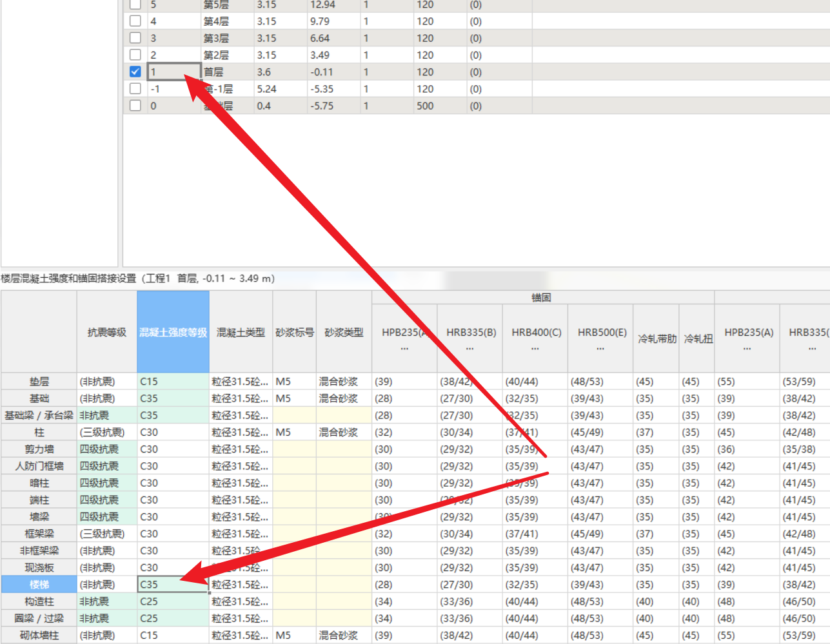The height and width of the screenshot is (644, 830).
Task: Click the 冷轧带肋 column header
Action: [x=657, y=338]
